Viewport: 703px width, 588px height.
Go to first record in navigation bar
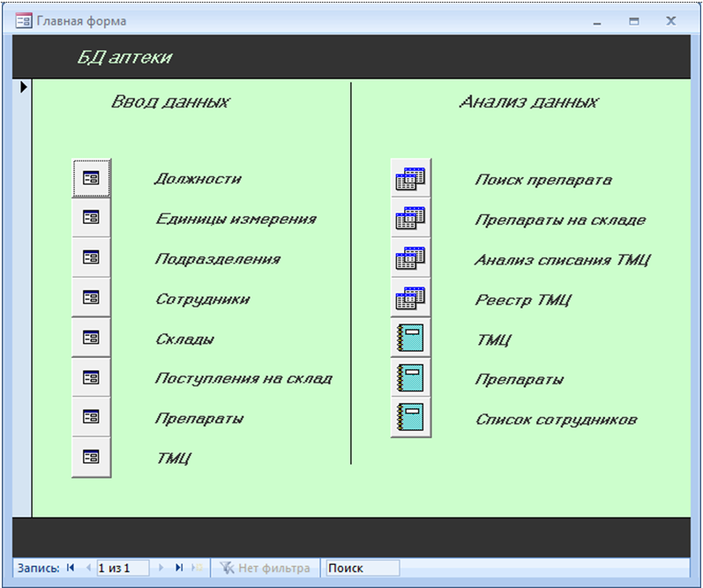click(71, 569)
